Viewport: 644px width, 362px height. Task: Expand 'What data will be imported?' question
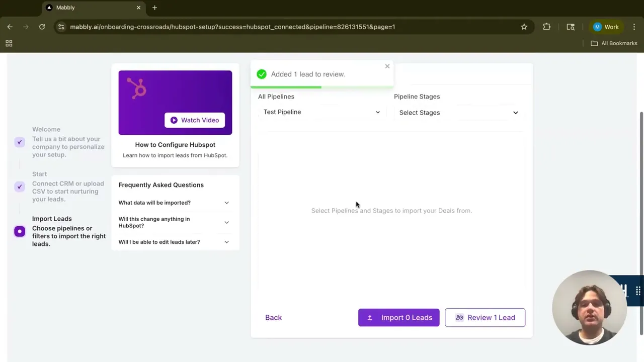[174, 203]
